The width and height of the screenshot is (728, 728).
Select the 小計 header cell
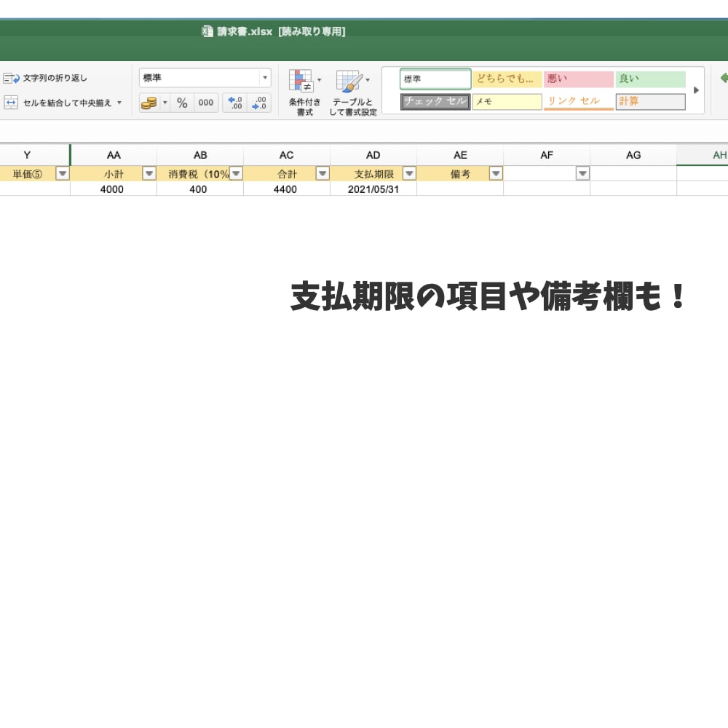[x=114, y=174]
